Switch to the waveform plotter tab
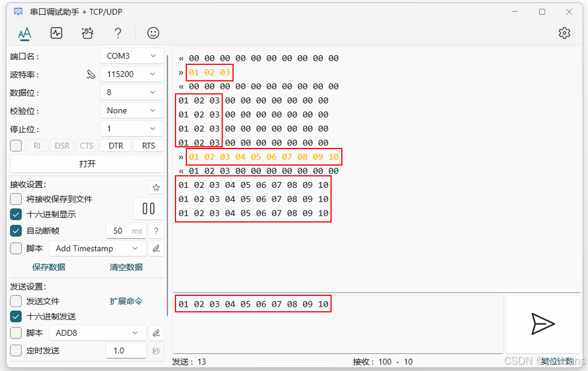588x371 pixels. click(56, 33)
